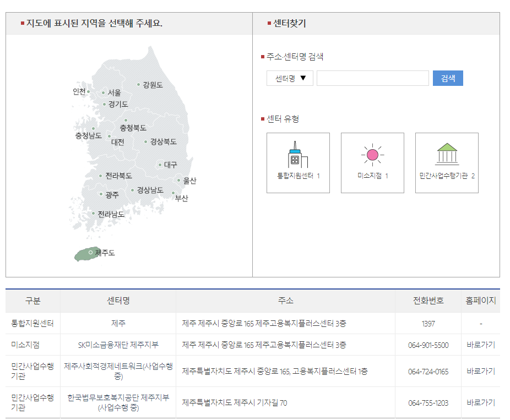Expand the search category selector arrow

pyautogui.click(x=304, y=78)
